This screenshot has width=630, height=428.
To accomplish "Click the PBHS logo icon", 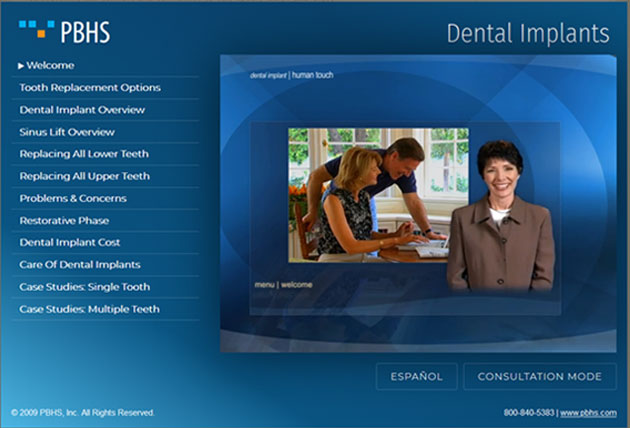I will click(37, 30).
